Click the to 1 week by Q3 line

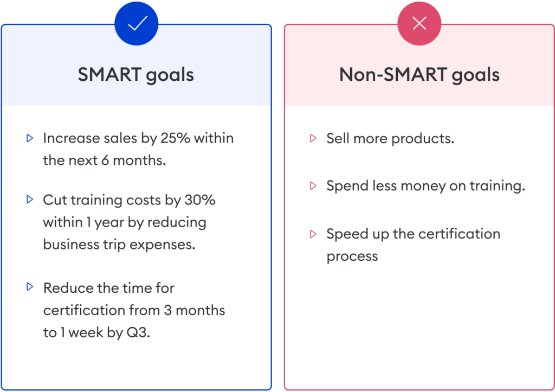[96, 333]
